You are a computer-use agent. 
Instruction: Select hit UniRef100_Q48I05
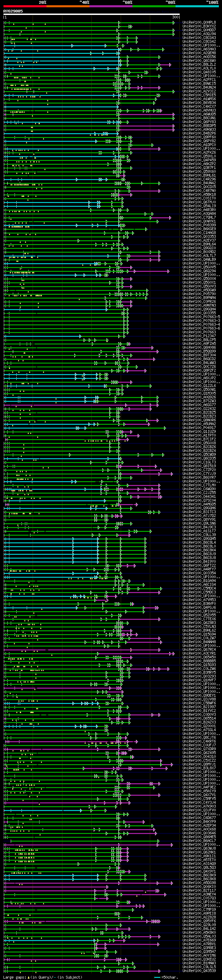pos(199,72)
